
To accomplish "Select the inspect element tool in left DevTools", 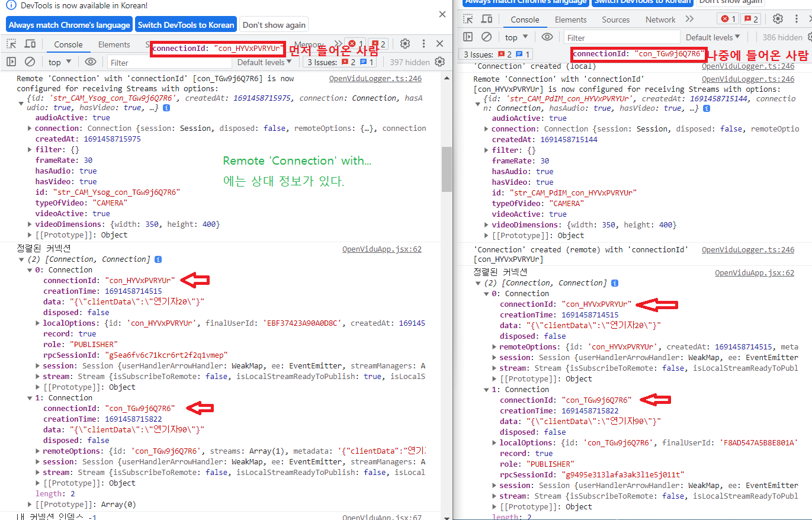I will (11, 44).
